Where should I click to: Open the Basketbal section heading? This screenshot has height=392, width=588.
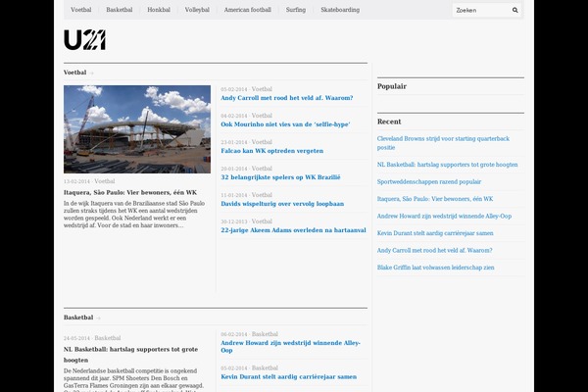[x=78, y=318]
